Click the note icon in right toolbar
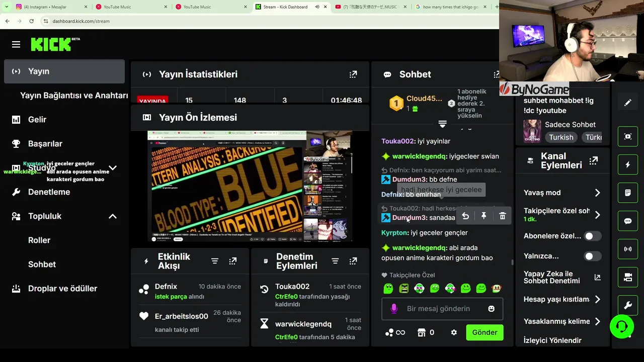 [x=628, y=193]
